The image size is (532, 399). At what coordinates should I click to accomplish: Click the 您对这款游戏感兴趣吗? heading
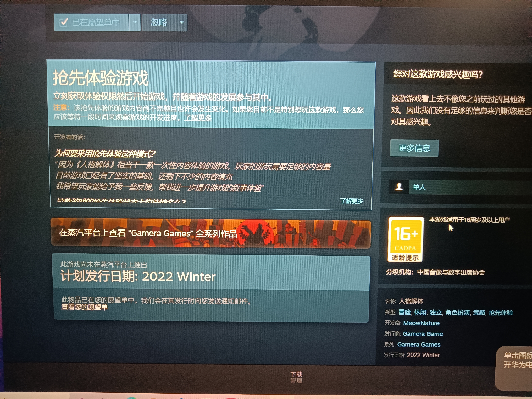(438, 74)
